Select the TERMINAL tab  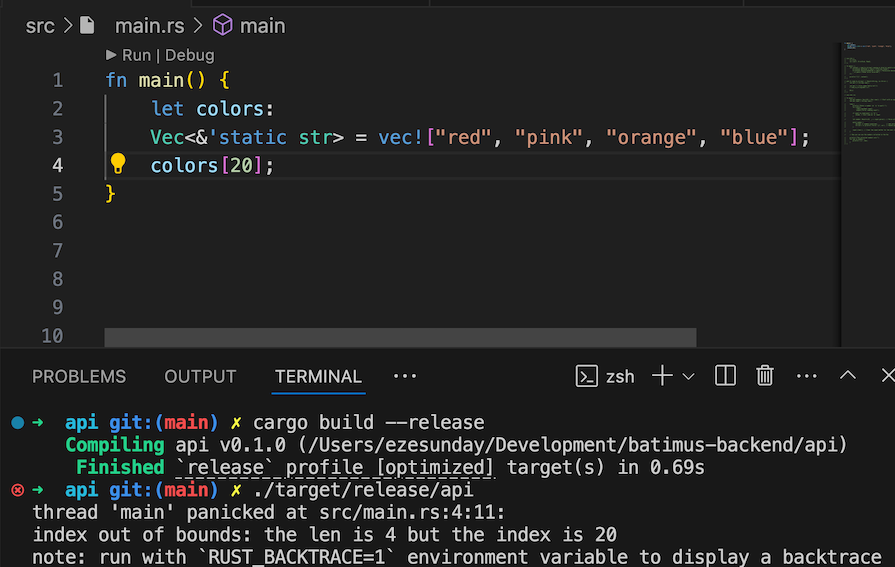pos(318,377)
